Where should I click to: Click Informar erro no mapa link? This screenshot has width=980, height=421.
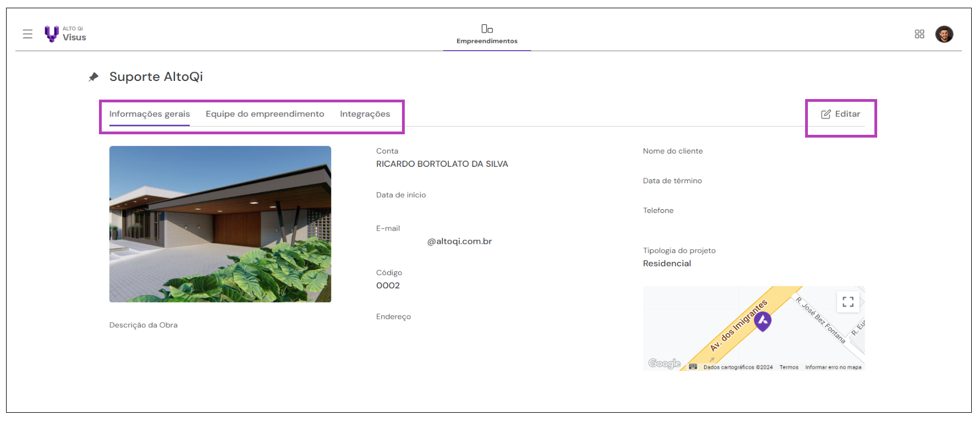click(x=833, y=367)
